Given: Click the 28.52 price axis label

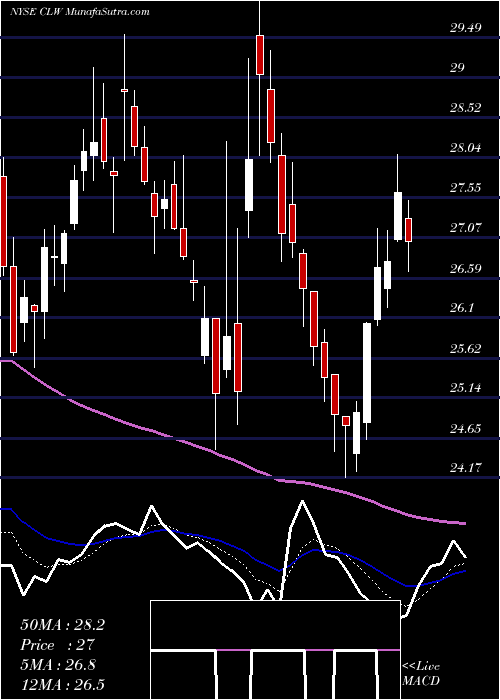Looking at the screenshot, I should (x=466, y=108).
